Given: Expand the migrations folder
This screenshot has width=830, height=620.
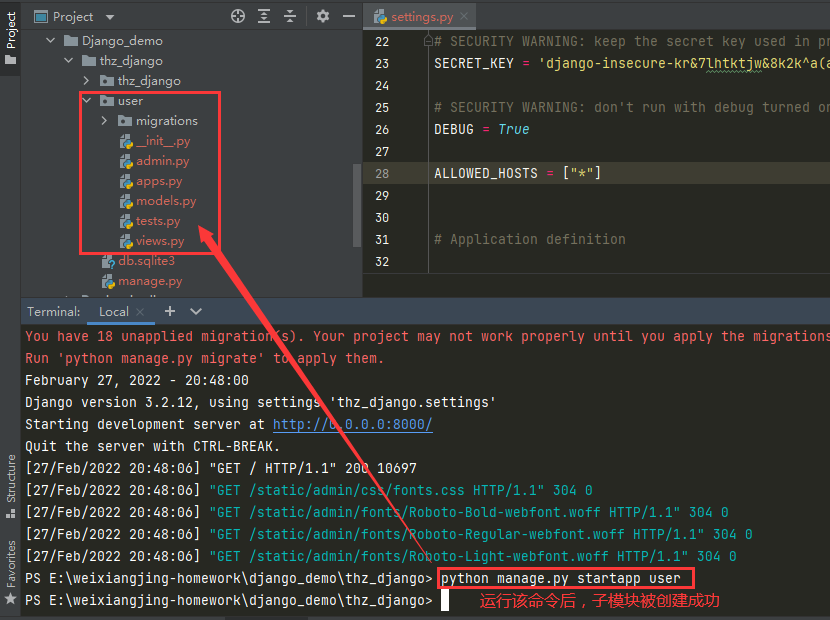Looking at the screenshot, I should click(104, 121).
